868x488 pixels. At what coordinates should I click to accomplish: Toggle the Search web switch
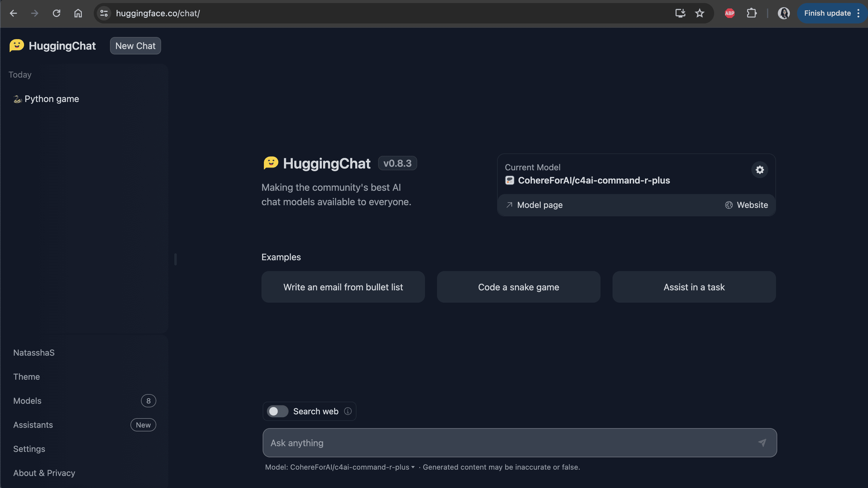point(277,411)
